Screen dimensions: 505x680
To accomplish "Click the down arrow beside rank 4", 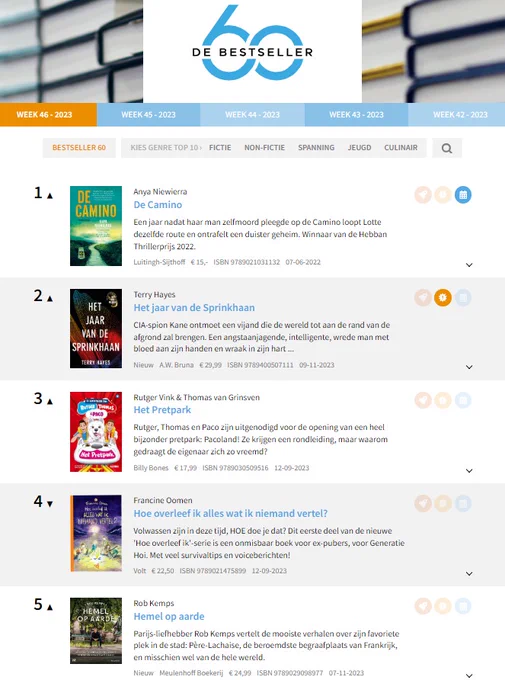I will point(50,504).
